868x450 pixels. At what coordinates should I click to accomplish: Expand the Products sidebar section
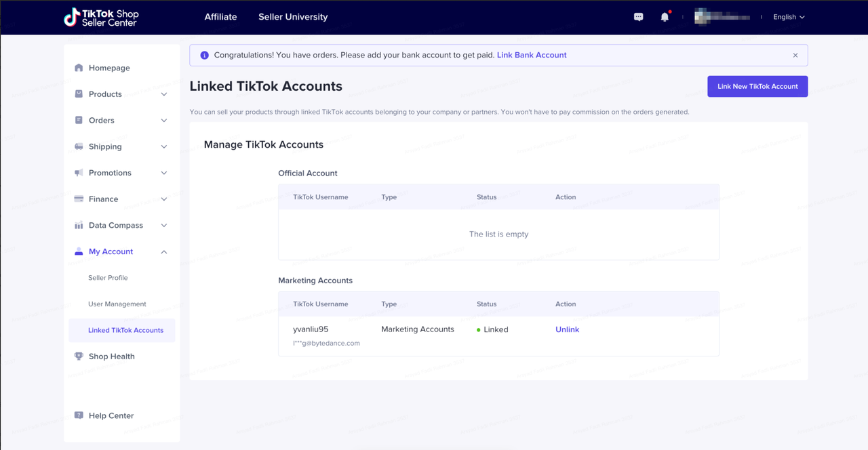[x=163, y=94]
